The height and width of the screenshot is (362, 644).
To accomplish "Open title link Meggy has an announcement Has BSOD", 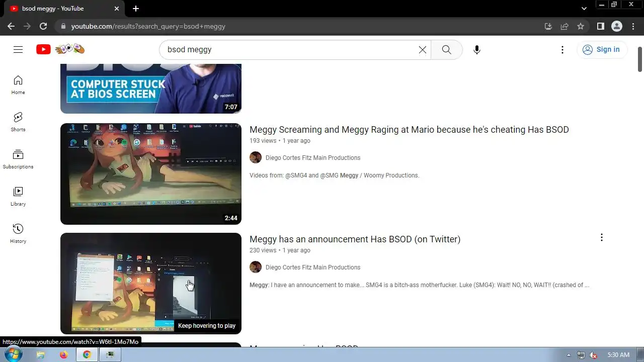I will click(355, 239).
